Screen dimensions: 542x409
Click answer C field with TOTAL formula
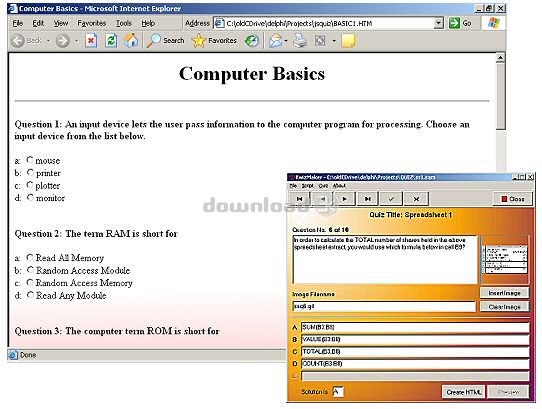[415, 352]
